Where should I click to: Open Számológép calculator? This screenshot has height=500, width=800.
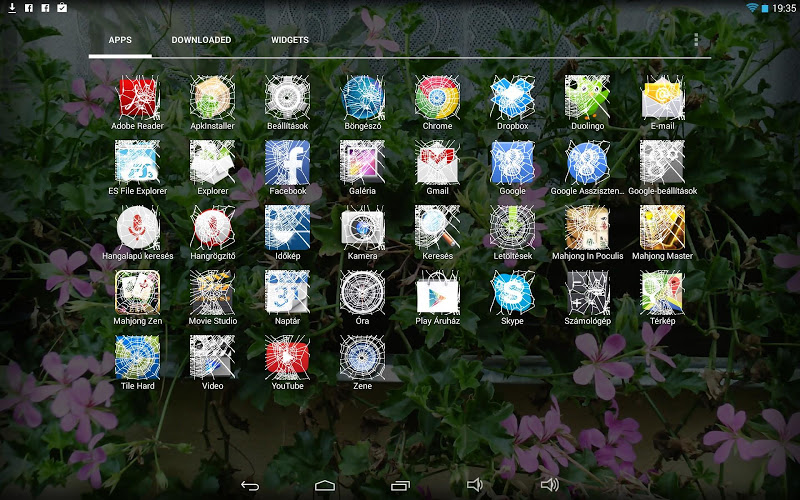tap(587, 293)
